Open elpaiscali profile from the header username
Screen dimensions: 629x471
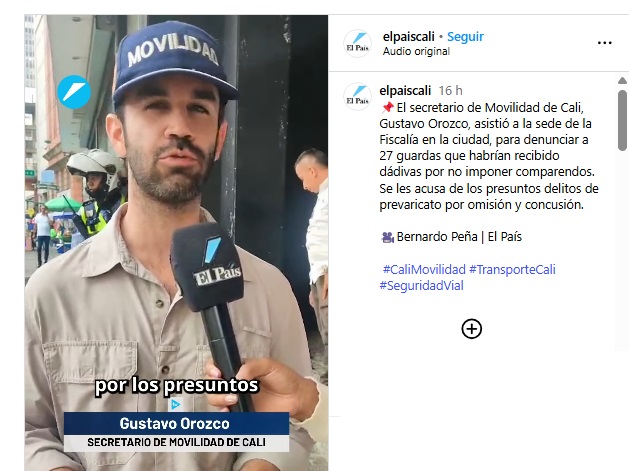tap(408, 37)
